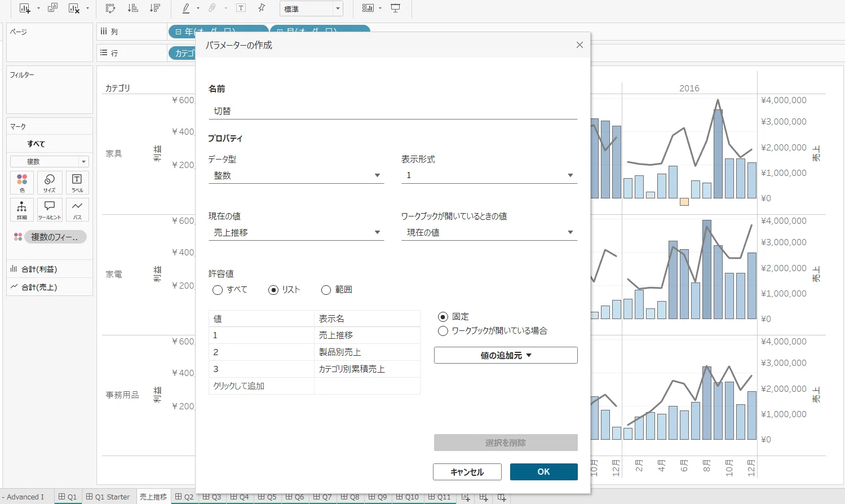
Task: Click the new story icon in tab bar
Action: [502, 497]
